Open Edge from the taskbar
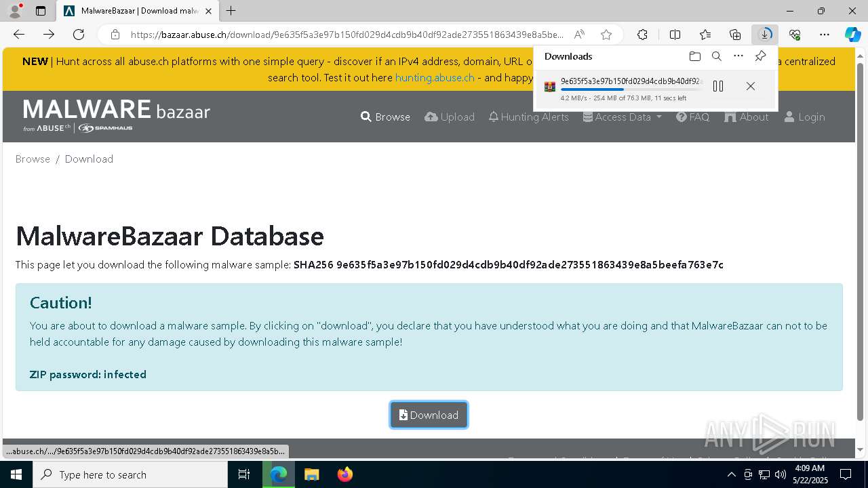 279,474
